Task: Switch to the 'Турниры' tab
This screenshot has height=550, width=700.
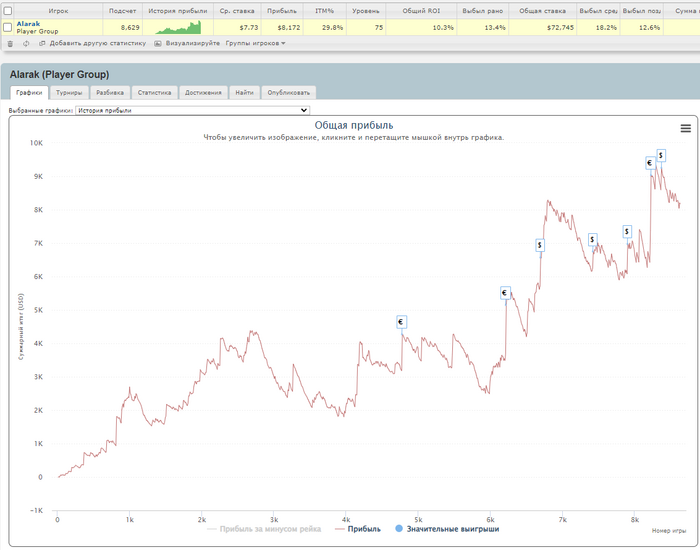Action: [x=69, y=92]
